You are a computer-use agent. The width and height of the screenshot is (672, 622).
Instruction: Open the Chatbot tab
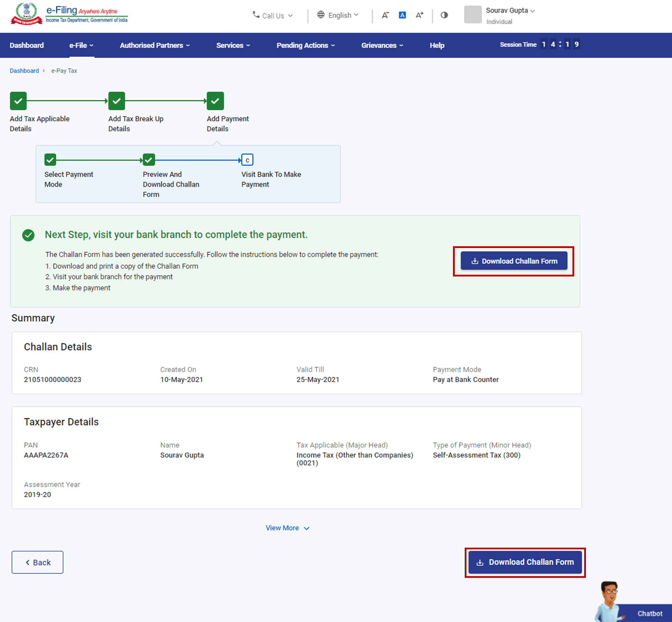(650, 613)
